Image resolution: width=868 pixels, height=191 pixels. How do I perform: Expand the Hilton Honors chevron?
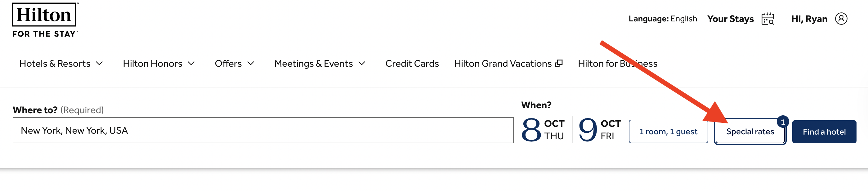click(191, 63)
